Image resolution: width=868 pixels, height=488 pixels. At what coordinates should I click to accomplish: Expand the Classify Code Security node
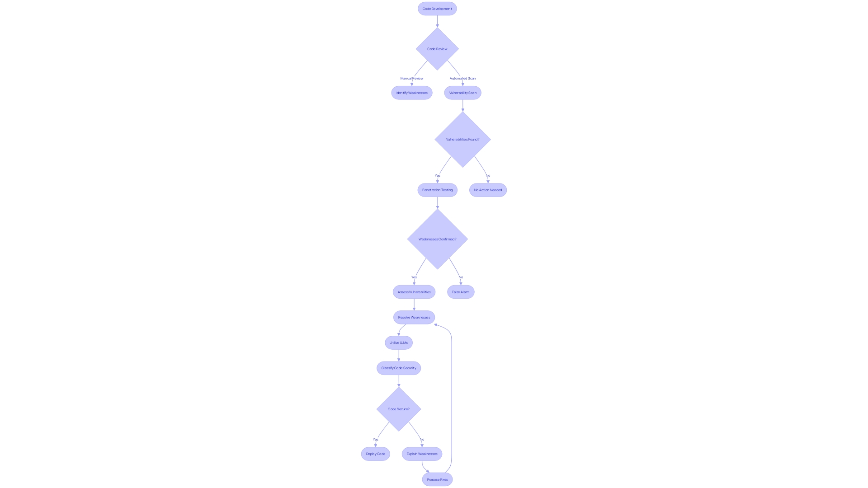pyautogui.click(x=398, y=368)
